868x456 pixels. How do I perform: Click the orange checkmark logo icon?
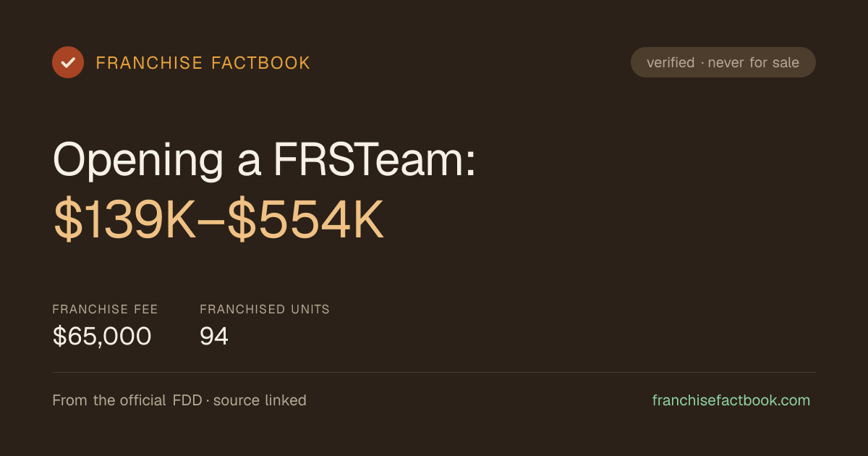(68, 62)
